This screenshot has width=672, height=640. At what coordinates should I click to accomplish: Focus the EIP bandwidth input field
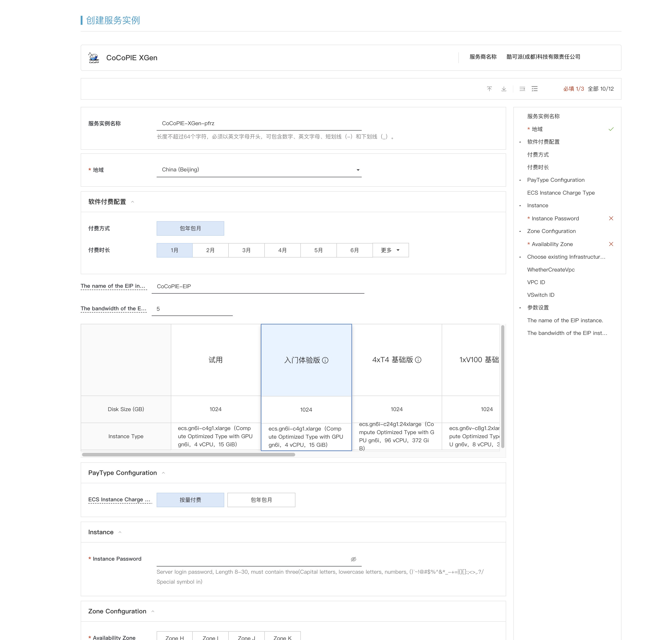192,309
